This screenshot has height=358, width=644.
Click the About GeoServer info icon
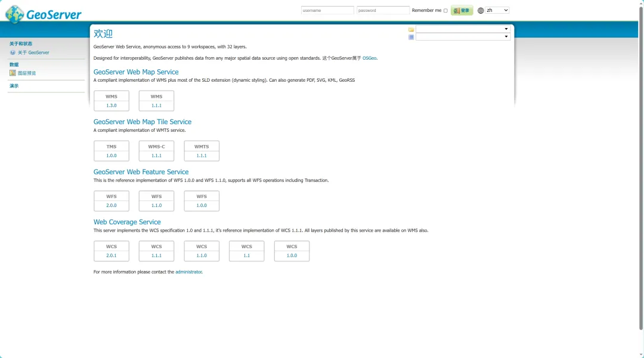[13, 53]
